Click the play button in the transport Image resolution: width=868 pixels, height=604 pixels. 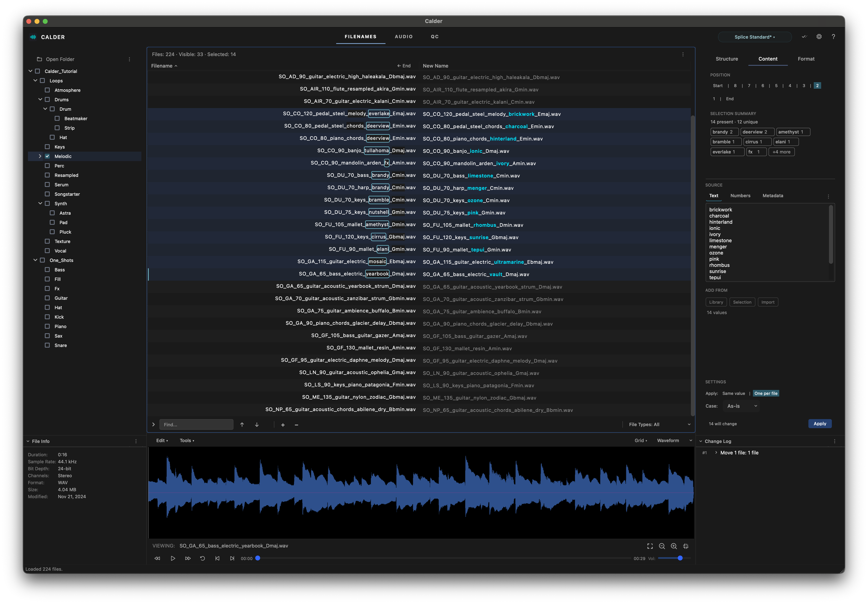pyautogui.click(x=173, y=558)
